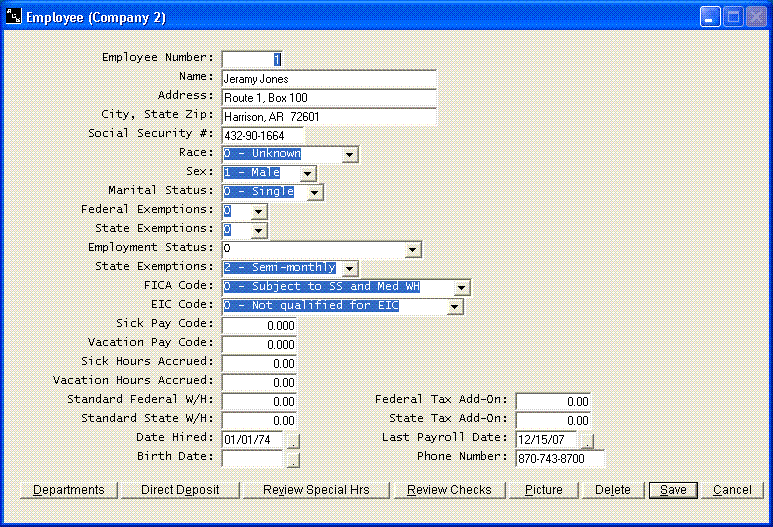Open Review Checks
This screenshot has height=527, width=773.
click(x=449, y=490)
